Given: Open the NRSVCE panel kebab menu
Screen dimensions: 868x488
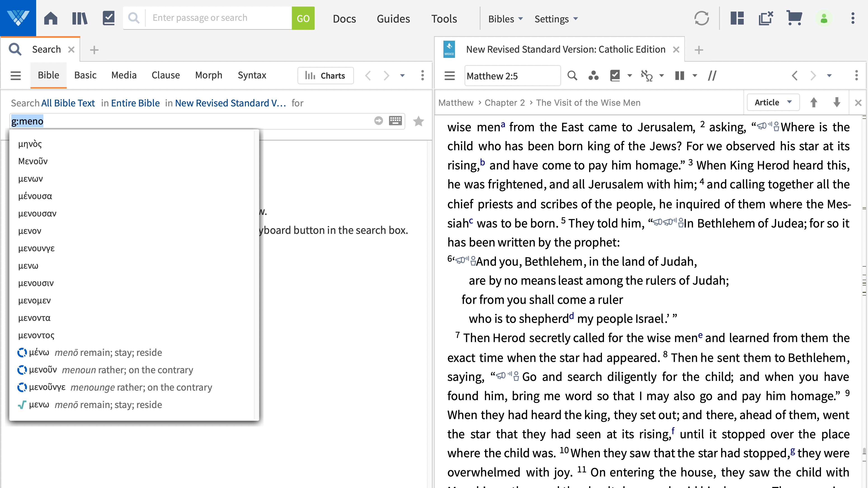Looking at the screenshot, I should [x=856, y=75].
